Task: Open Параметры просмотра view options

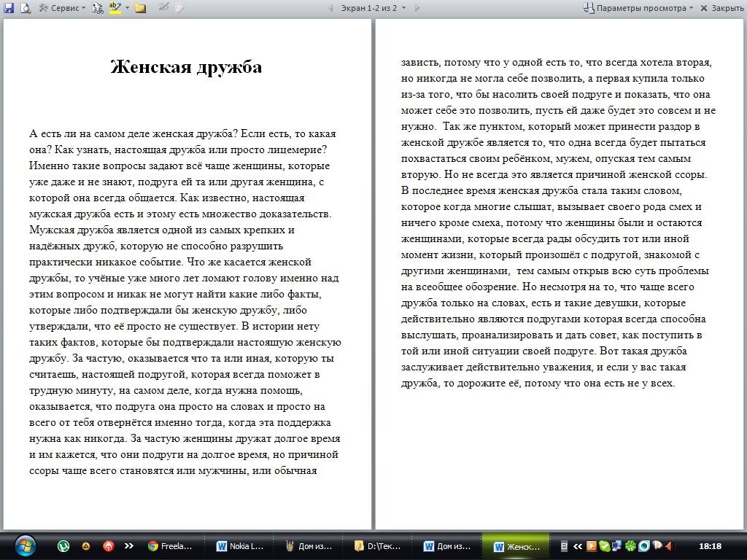Action: coord(638,7)
